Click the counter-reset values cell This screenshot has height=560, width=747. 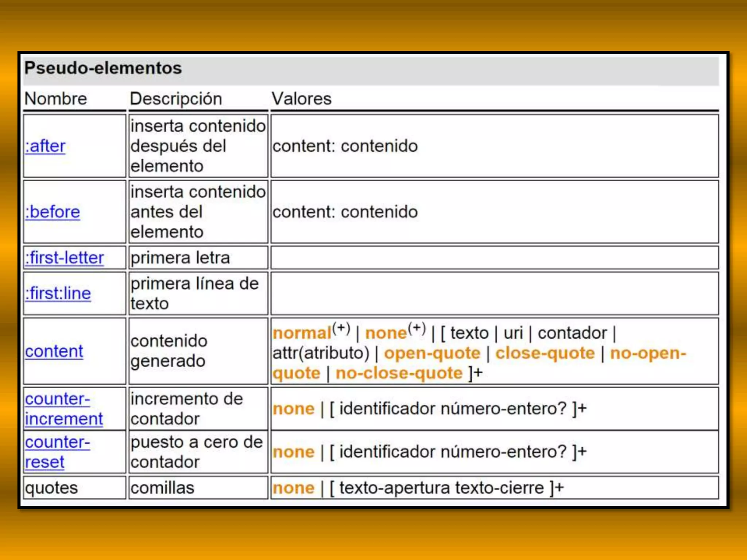click(495, 452)
